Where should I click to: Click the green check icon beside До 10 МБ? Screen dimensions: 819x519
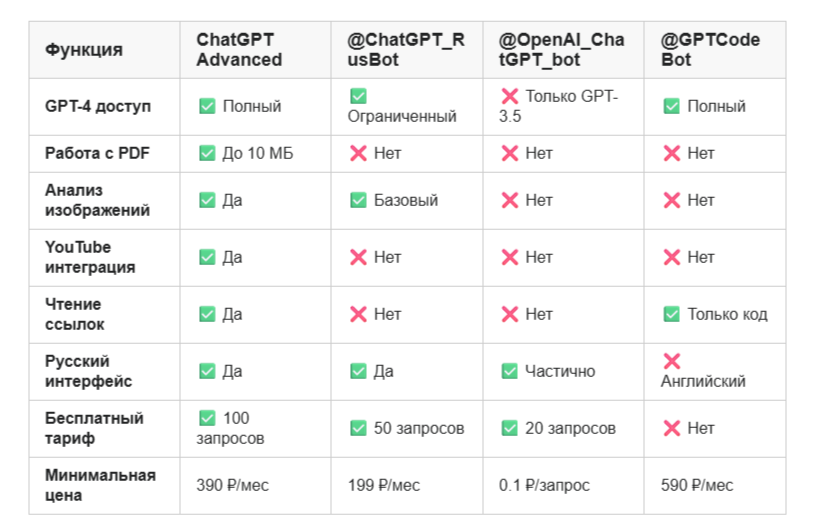point(207,154)
